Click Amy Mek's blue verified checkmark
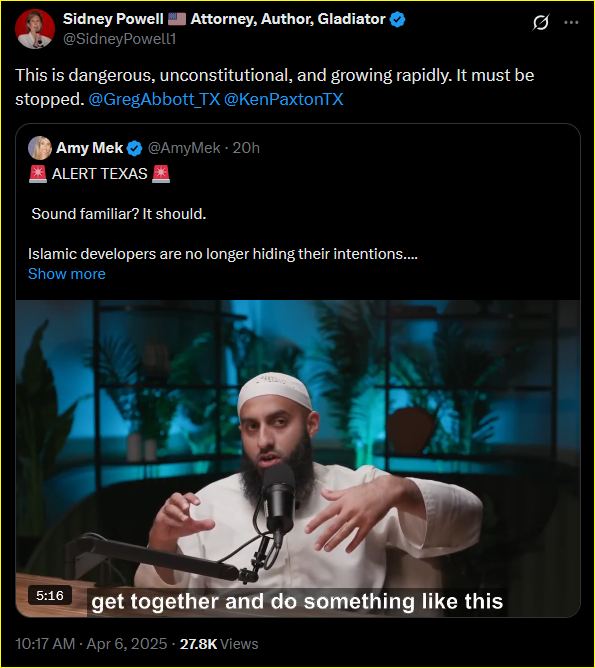 [x=135, y=148]
